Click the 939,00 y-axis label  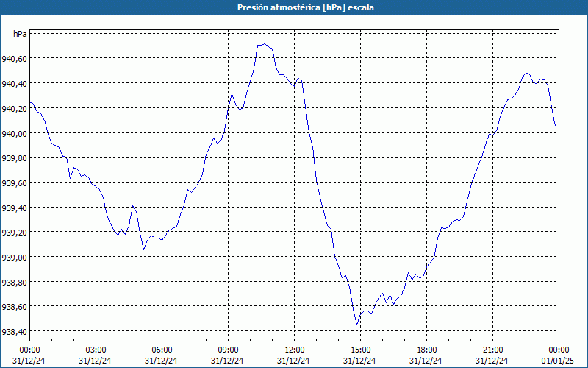click(14, 257)
